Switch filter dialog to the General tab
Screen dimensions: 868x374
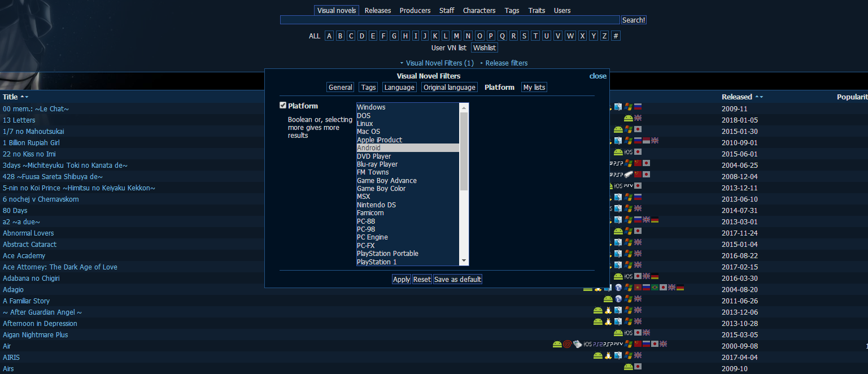coord(341,87)
